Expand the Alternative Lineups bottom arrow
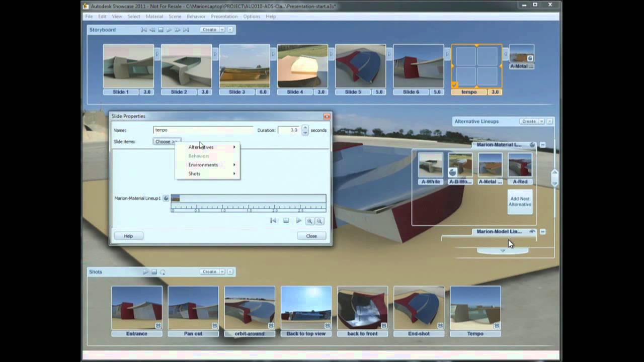Screen dimensions: 644x362 coord(503,250)
